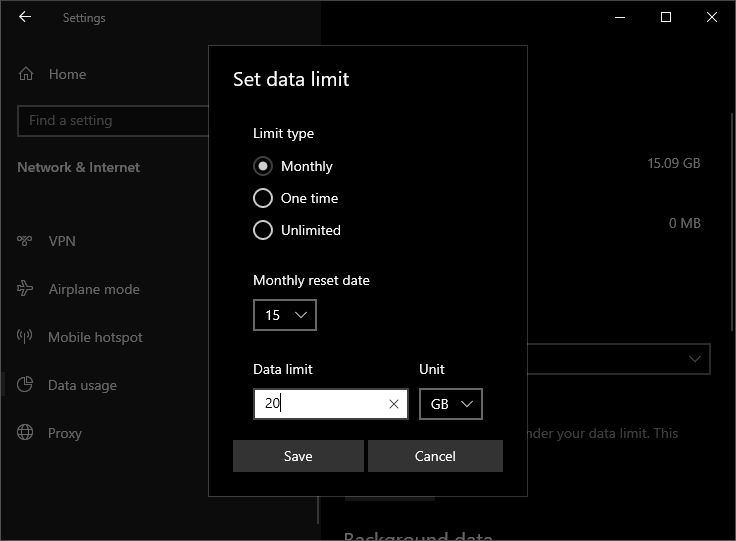Click the Home icon in sidebar

(x=26, y=74)
